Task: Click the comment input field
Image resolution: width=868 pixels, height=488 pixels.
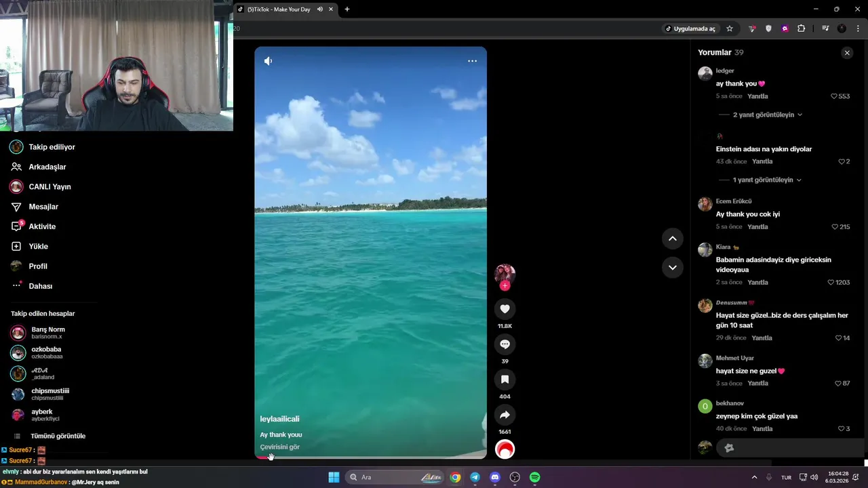Action: pyautogui.click(x=790, y=447)
